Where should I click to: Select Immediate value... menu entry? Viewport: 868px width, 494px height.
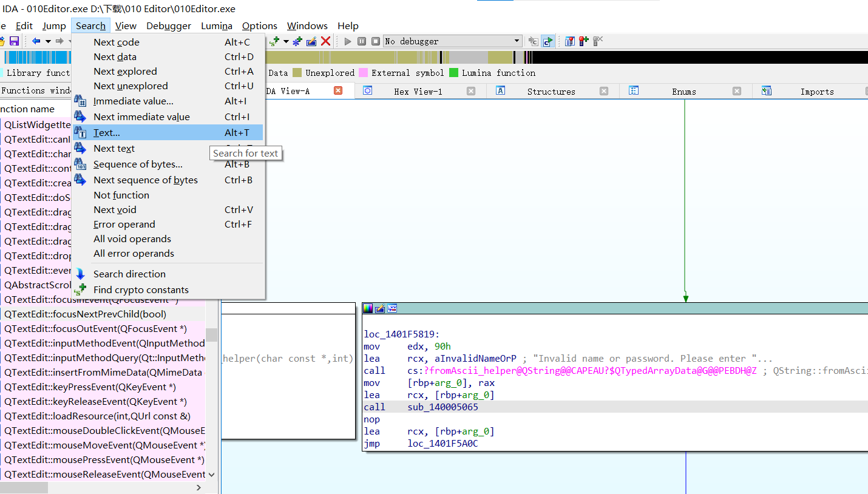coord(168,101)
